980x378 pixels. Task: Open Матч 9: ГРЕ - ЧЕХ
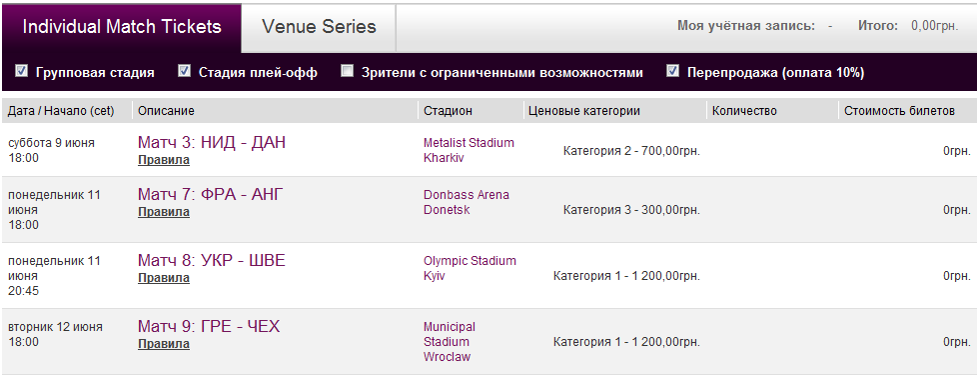(x=209, y=327)
